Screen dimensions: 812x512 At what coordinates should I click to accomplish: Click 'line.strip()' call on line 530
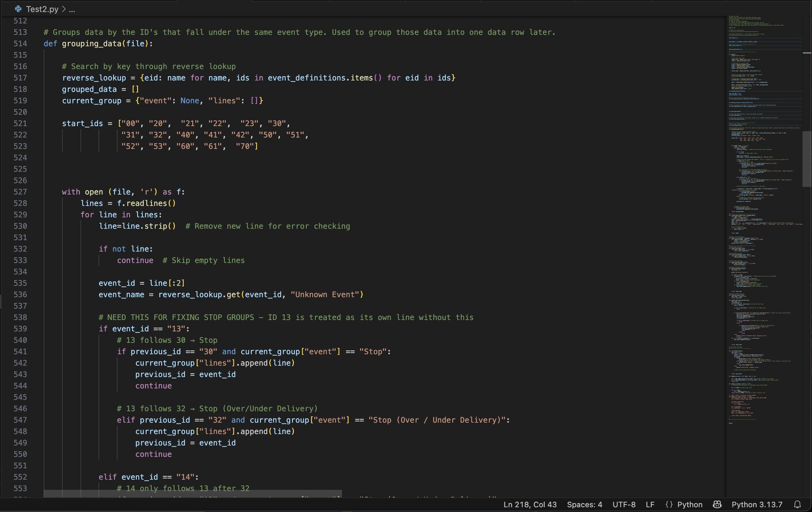click(149, 226)
